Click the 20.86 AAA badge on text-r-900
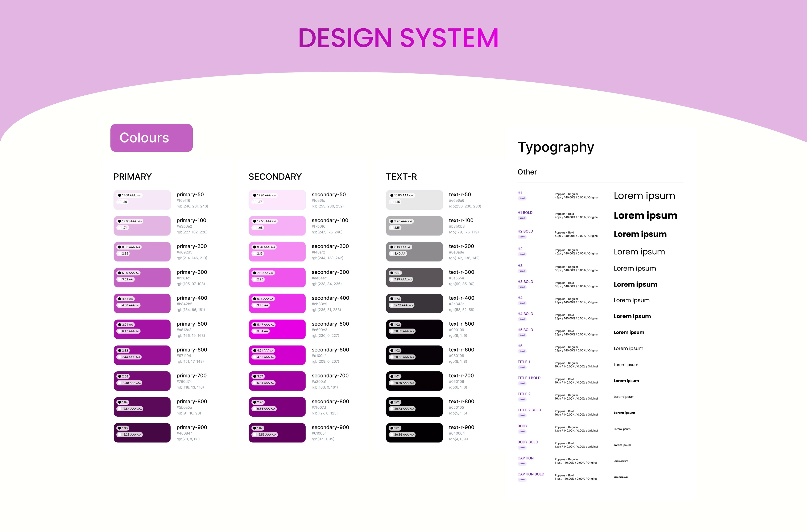This screenshot has width=807, height=532. 402,435
